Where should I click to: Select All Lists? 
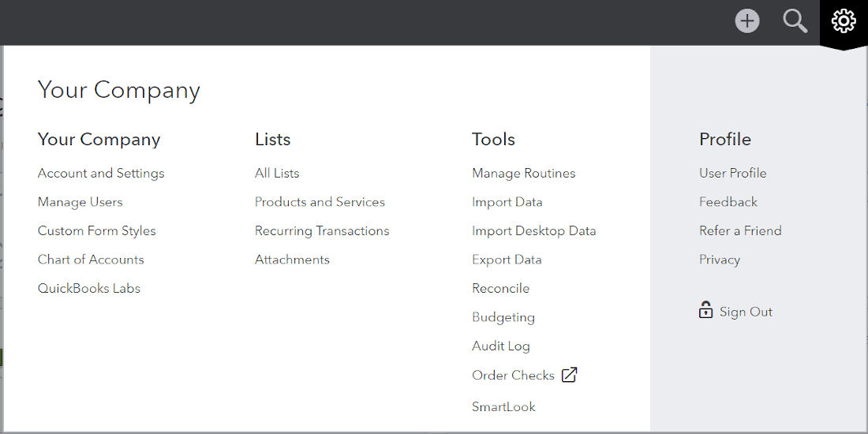click(x=277, y=174)
